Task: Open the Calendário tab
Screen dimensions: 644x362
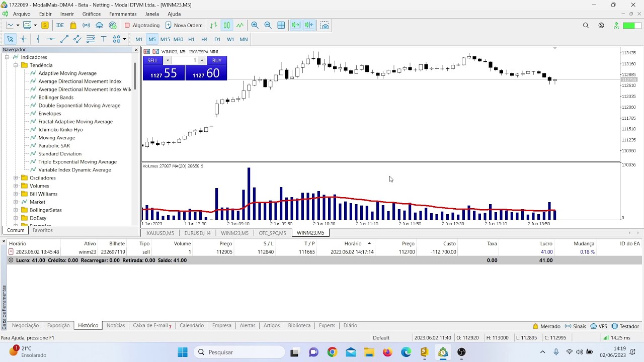Action: coord(192,325)
